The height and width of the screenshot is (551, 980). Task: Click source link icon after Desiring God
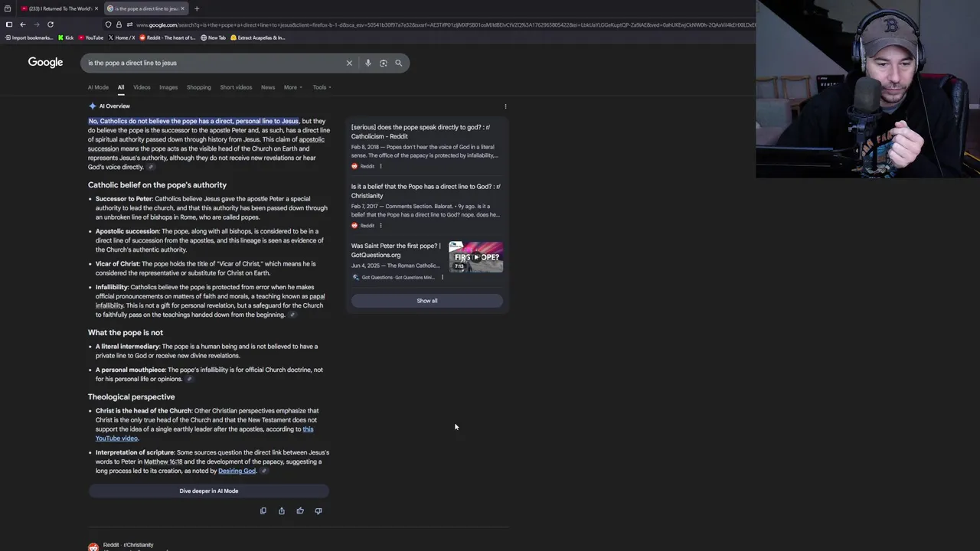pos(263,471)
